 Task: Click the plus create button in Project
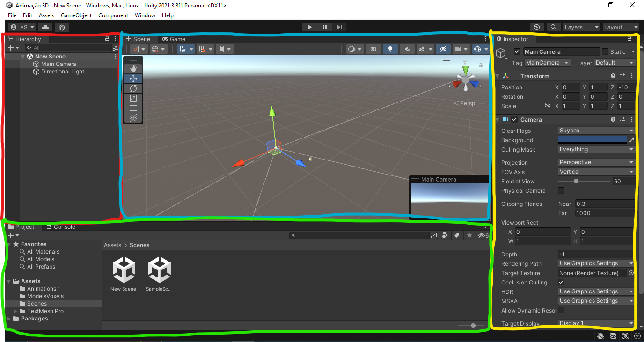(x=11, y=235)
